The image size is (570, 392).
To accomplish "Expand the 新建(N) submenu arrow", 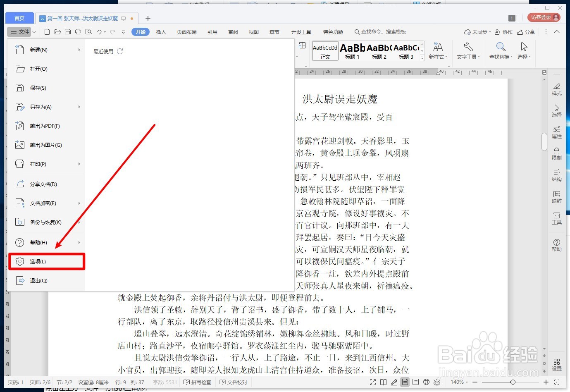I will tap(79, 50).
